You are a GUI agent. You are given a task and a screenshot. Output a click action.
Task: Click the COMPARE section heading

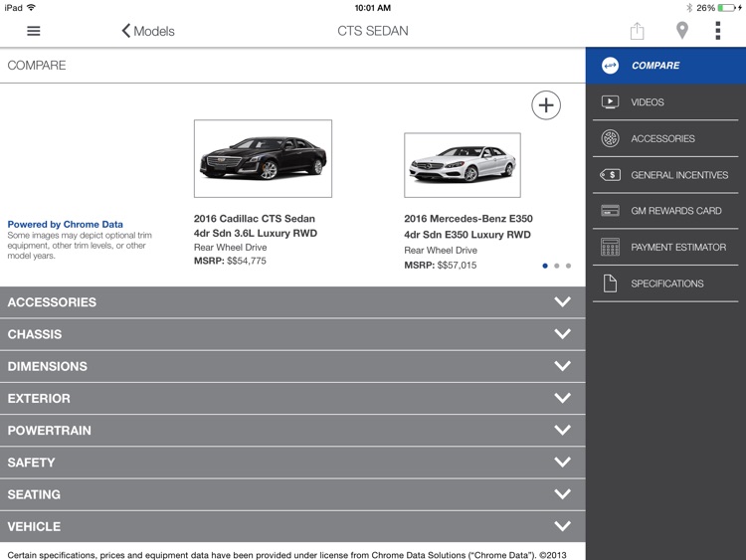[x=37, y=66]
